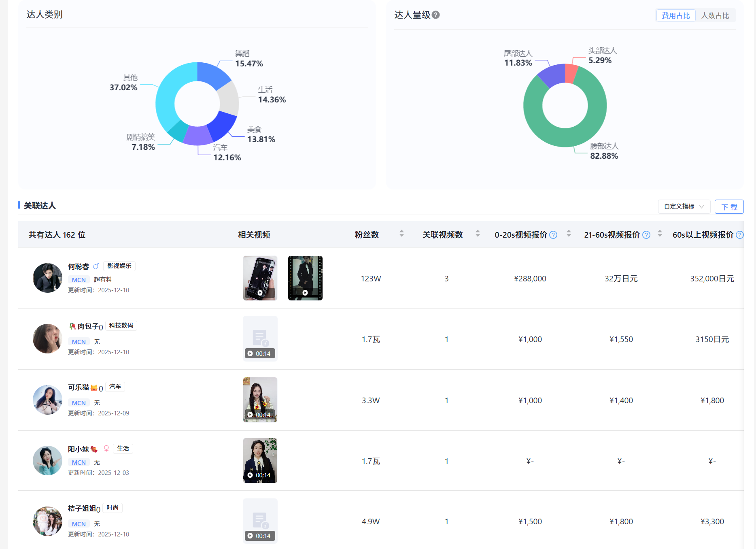Open 何聪睿's profile name link
The width and height of the screenshot is (756, 549).
79,266
